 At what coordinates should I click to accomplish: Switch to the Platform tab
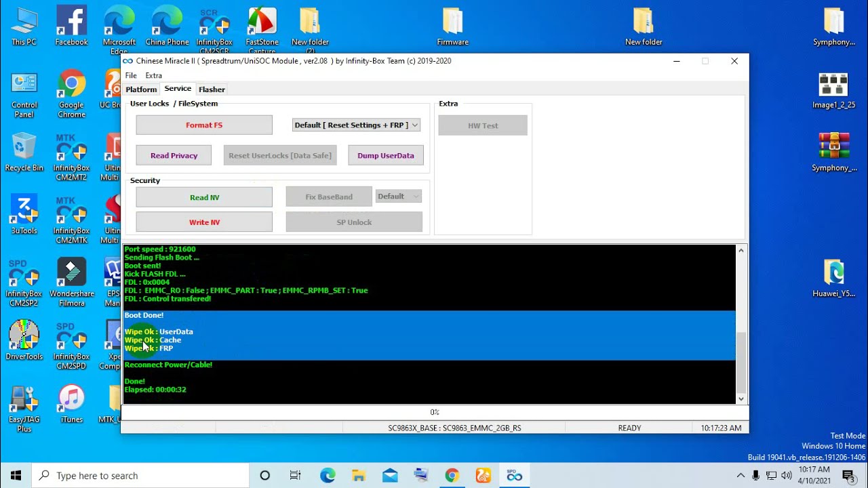coord(141,89)
